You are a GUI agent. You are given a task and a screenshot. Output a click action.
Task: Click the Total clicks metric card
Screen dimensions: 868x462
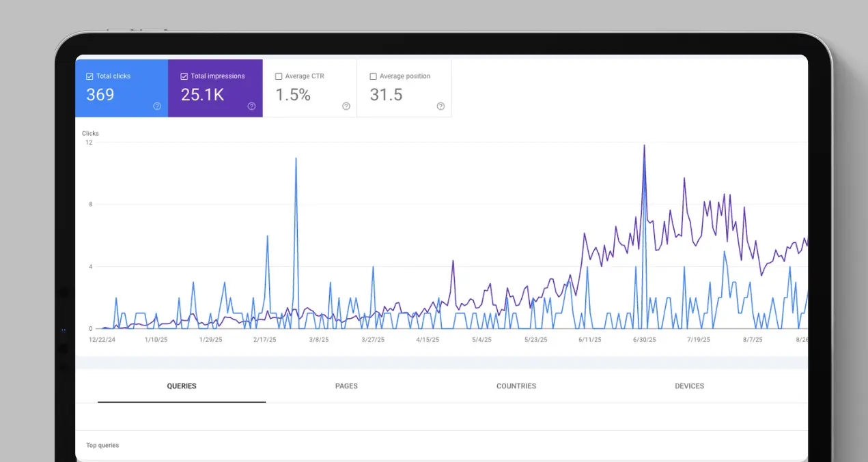pos(122,89)
